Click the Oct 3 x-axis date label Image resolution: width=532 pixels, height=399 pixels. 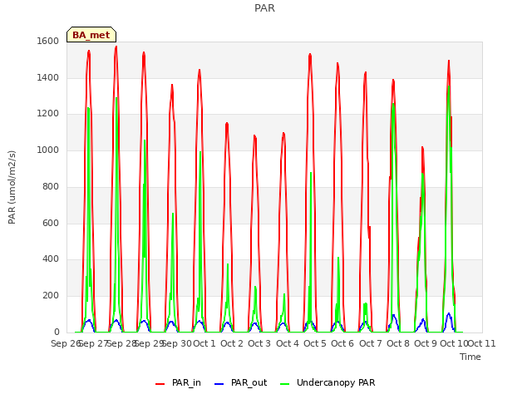point(259,343)
